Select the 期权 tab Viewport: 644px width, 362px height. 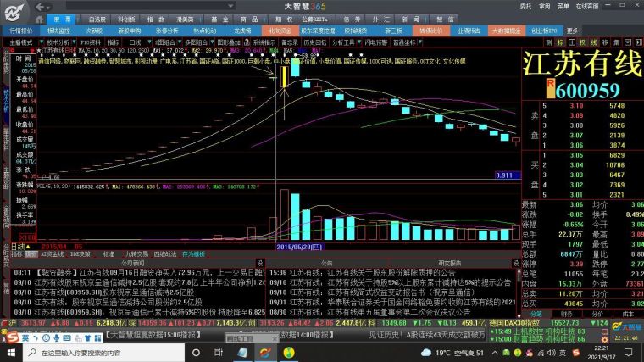pyautogui.click(x=284, y=19)
